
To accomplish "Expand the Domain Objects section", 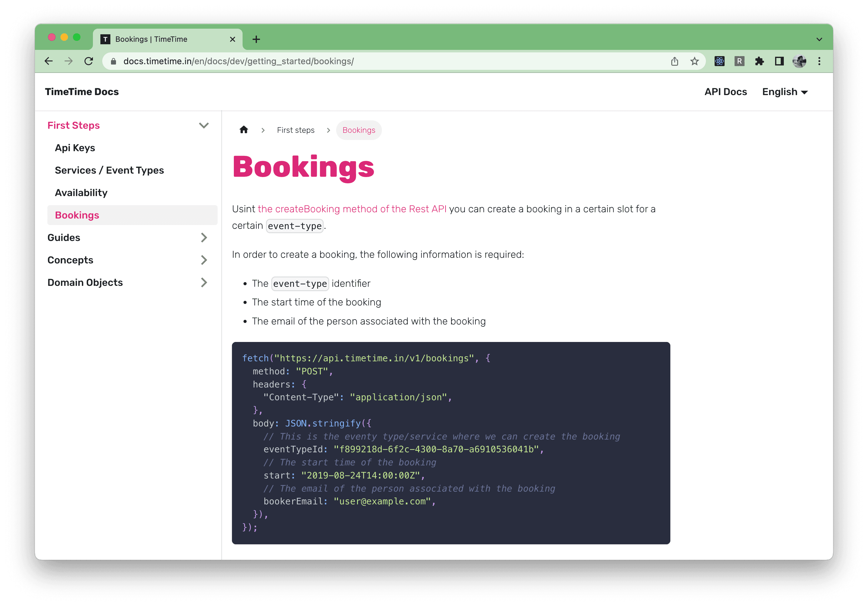I will point(204,283).
